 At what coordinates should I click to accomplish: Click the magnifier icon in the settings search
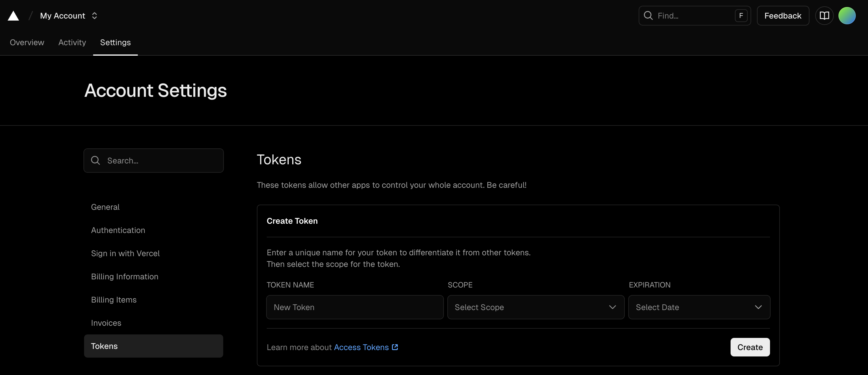point(95,160)
